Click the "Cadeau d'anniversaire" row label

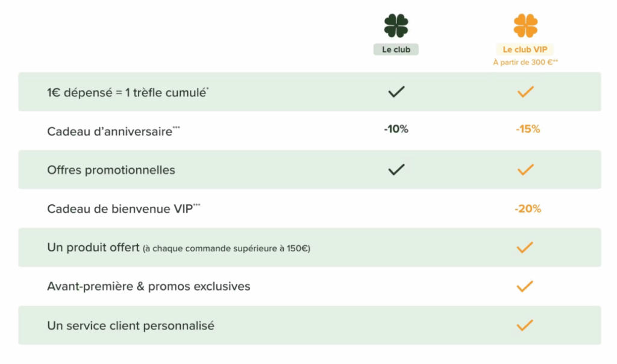point(110,131)
